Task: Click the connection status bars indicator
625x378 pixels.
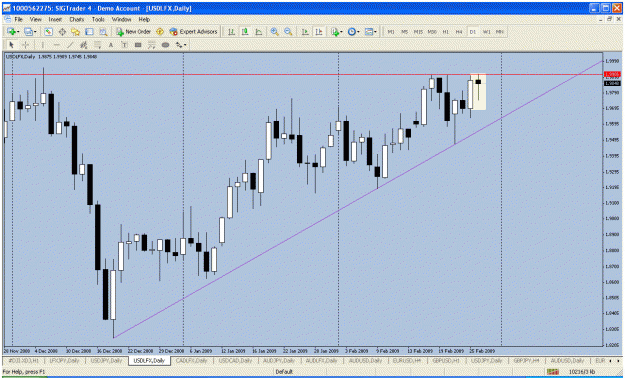Action: 553,372
